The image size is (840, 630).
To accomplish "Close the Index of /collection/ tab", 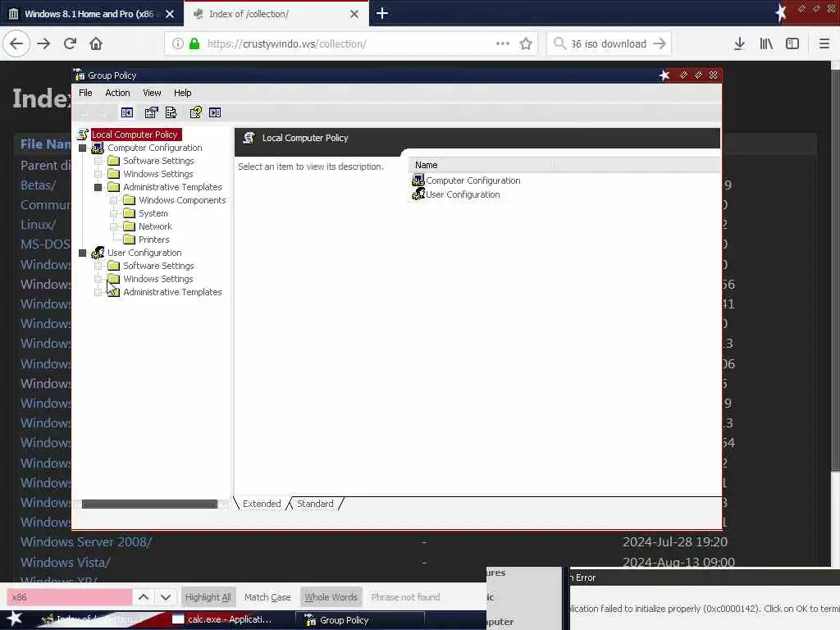I will (354, 14).
